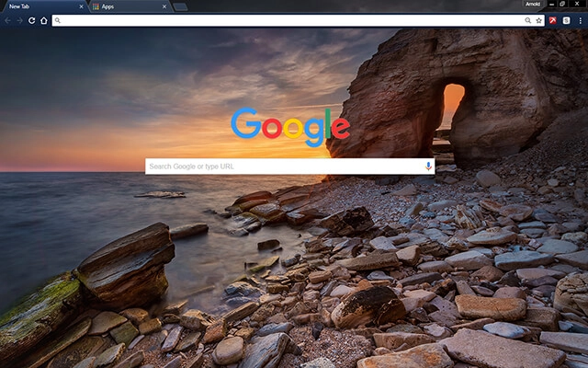The width and height of the screenshot is (588, 368).
Task: Click the Google logo
Action: 290,127
